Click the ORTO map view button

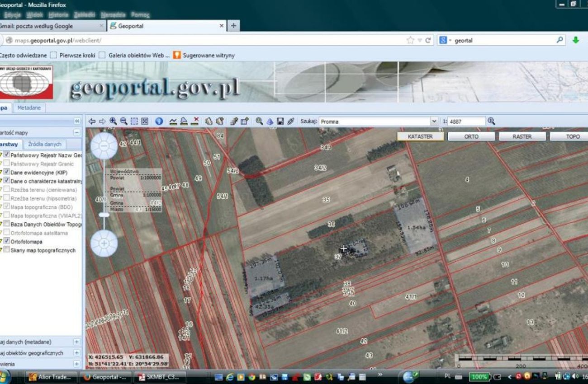tap(471, 136)
